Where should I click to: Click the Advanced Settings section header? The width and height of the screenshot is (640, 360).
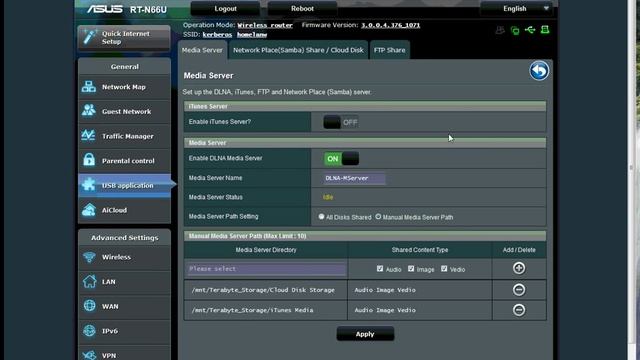(124, 238)
